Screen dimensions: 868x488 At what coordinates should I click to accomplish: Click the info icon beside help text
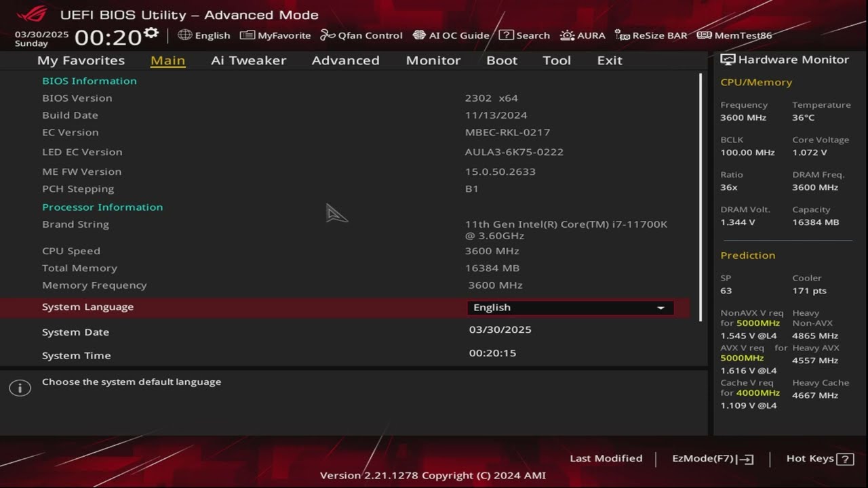coord(20,388)
